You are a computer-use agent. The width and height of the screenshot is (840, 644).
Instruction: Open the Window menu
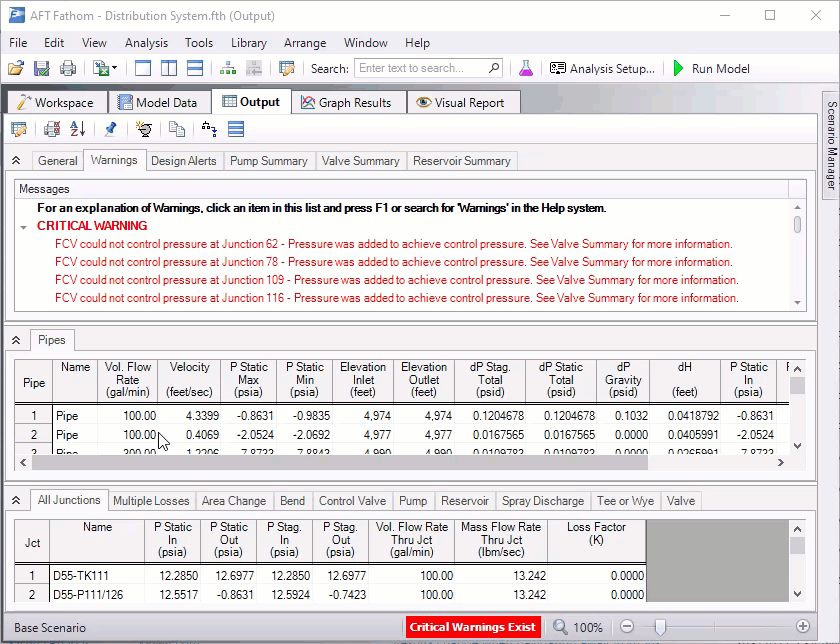pos(365,43)
